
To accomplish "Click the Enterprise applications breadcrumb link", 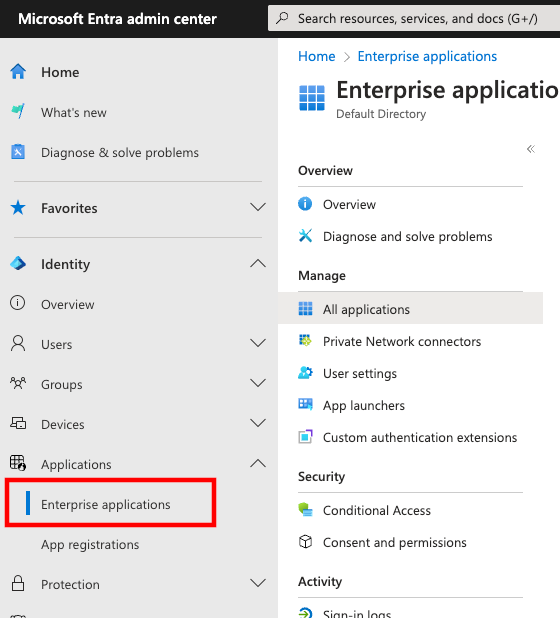I will point(427,56).
